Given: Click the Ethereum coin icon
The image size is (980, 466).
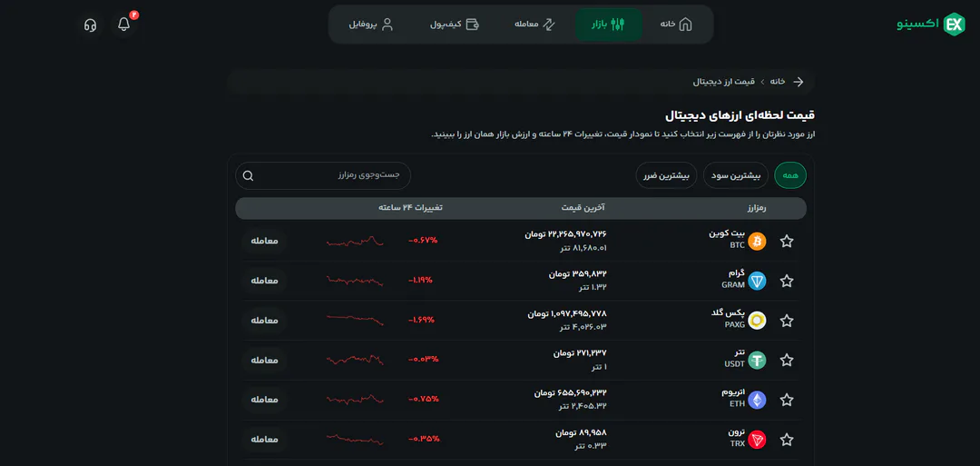Looking at the screenshot, I should tap(757, 400).
